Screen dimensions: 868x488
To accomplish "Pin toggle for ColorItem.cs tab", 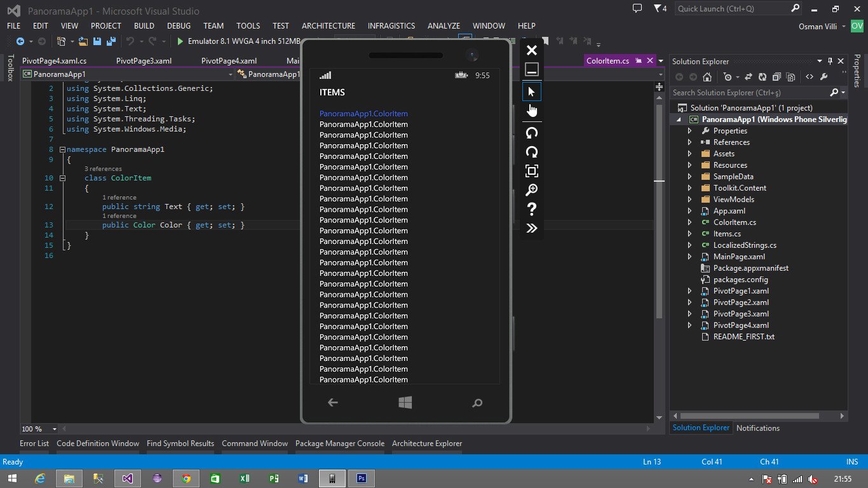I will tap(637, 60).
